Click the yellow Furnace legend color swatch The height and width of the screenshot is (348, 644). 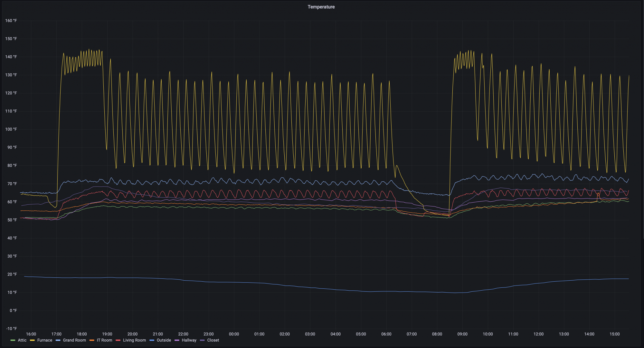coord(32,340)
